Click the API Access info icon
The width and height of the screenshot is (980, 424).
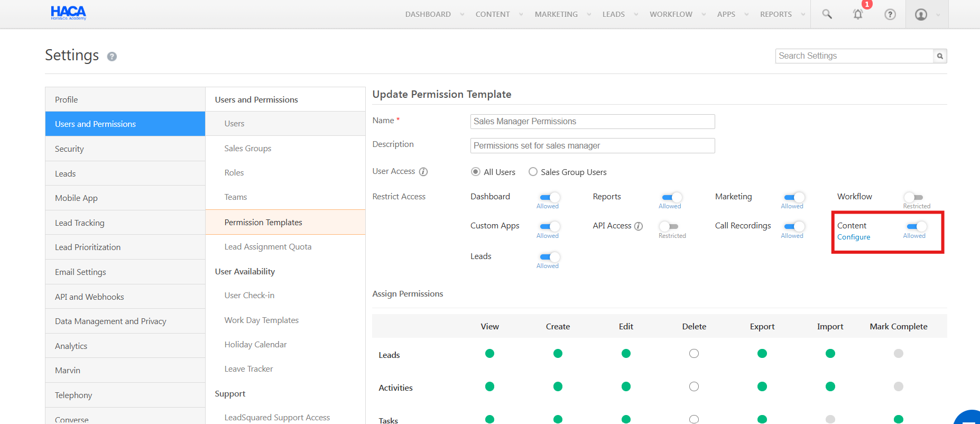pyautogui.click(x=639, y=226)
